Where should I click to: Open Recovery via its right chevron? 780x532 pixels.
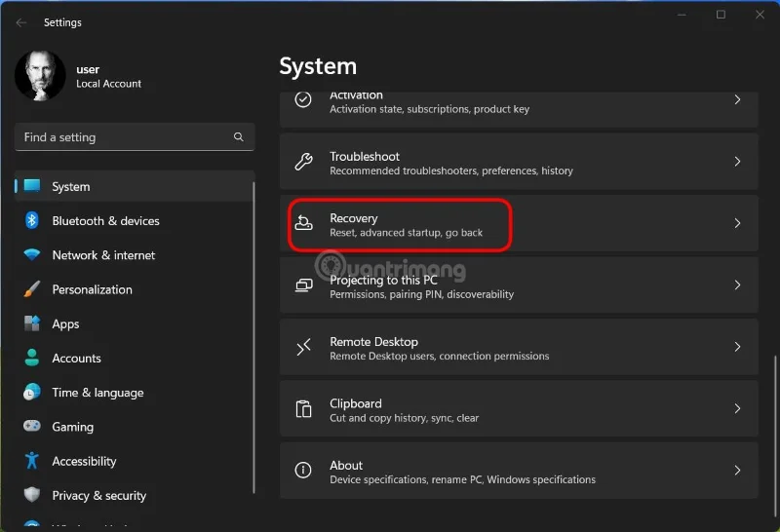point(737,223)
